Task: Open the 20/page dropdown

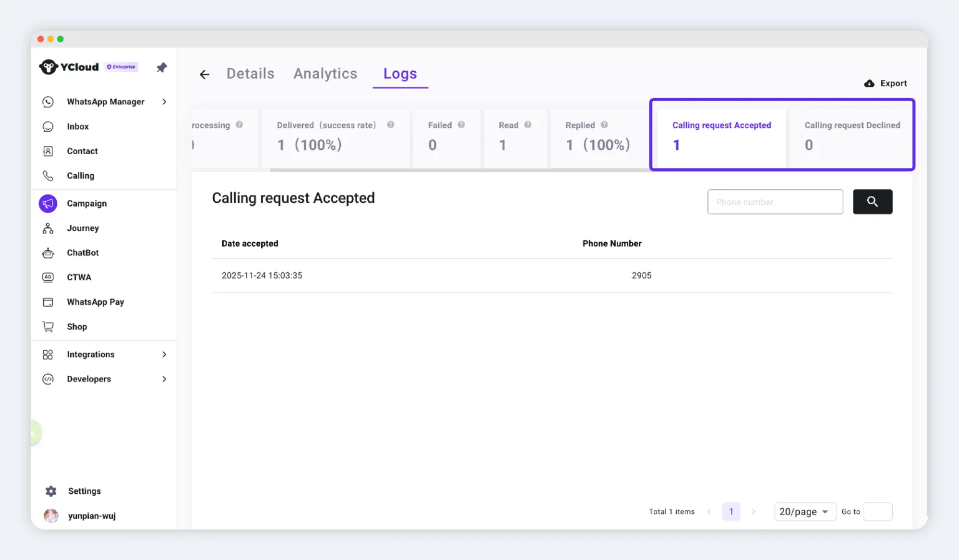Action: (x=805, y=512)
